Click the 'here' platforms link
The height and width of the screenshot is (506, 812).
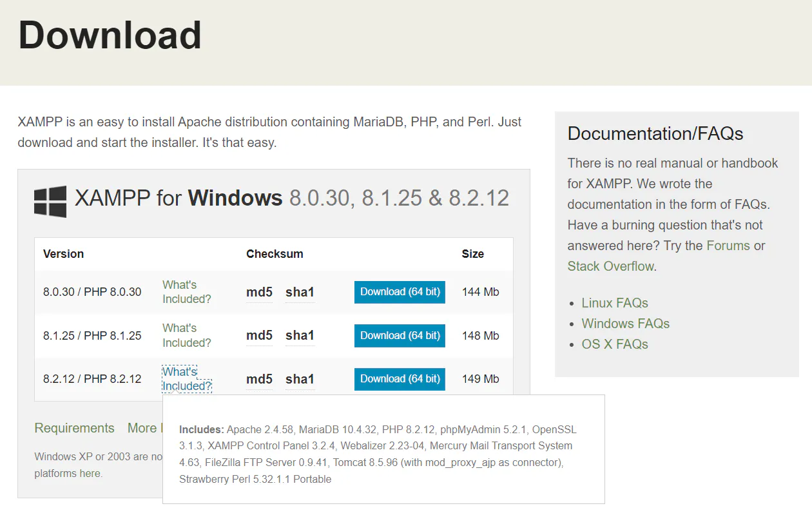click(90, 473)
